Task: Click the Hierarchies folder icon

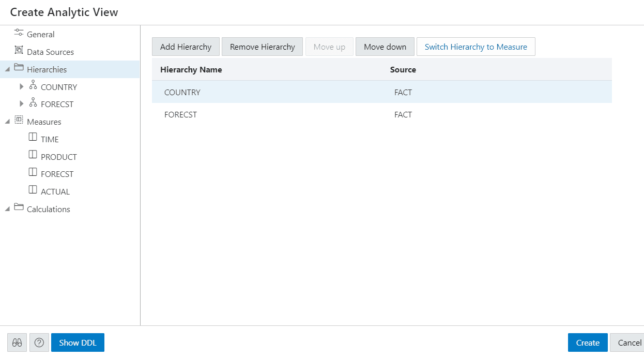Action: click(x=19, y=69)
